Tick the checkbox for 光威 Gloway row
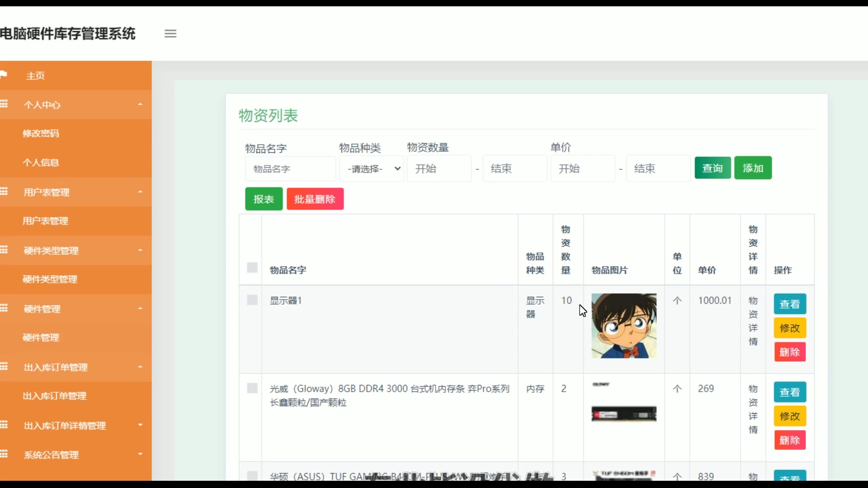The image size is (868, 488). coord(252,388)
